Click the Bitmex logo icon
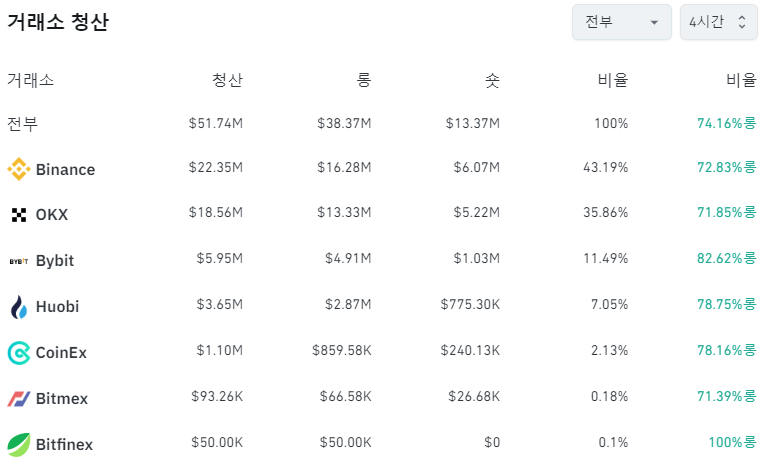The width and height of the screenshot is (766, 469). [x=19, y=399]
